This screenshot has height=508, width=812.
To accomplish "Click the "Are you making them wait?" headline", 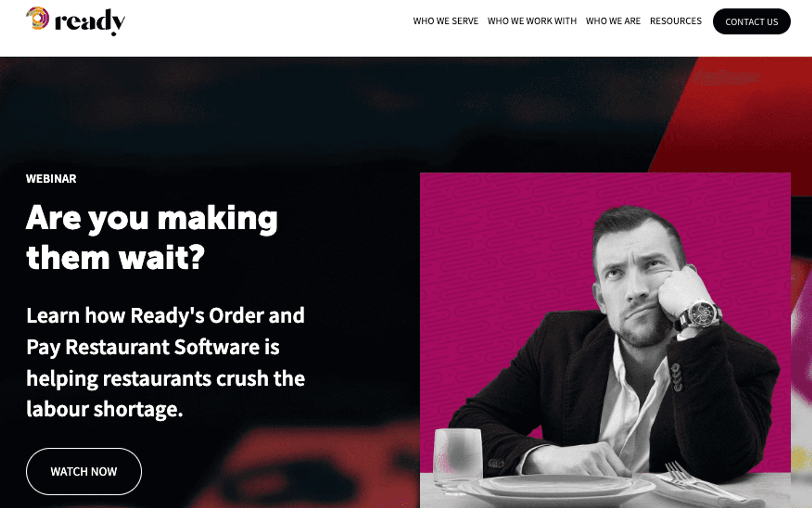I will (x=152, y=237).
